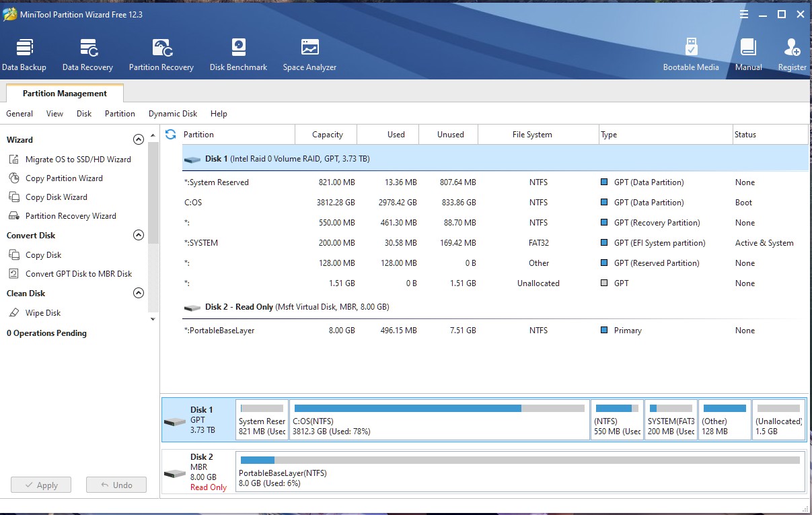Screen dimensions: 812x515
Task: Collapse the Clean Disk section
Action: (139, 294)
